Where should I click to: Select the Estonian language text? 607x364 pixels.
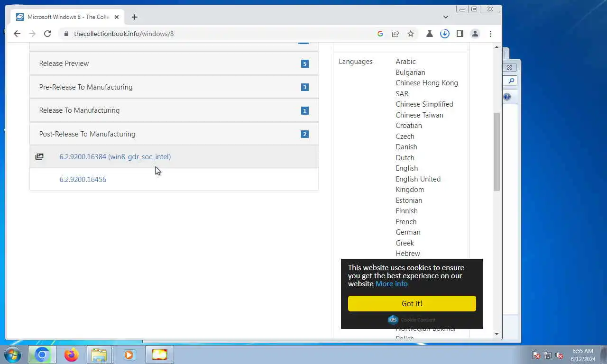point(409,200)
